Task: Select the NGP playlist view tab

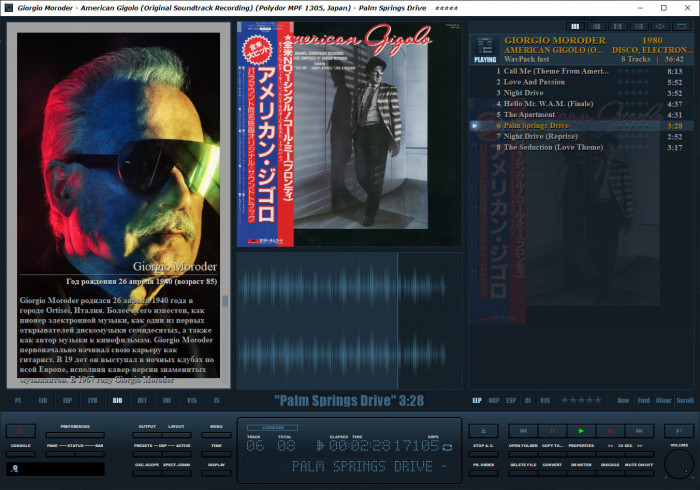Action: coord(494,400)
